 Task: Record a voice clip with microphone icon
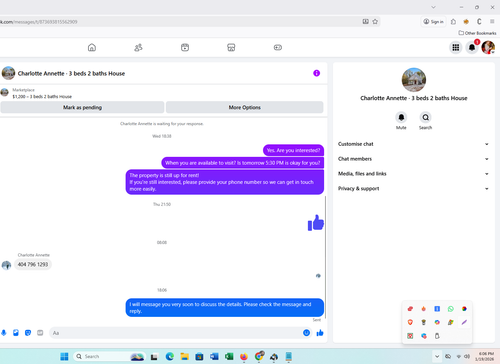point(4,333)
